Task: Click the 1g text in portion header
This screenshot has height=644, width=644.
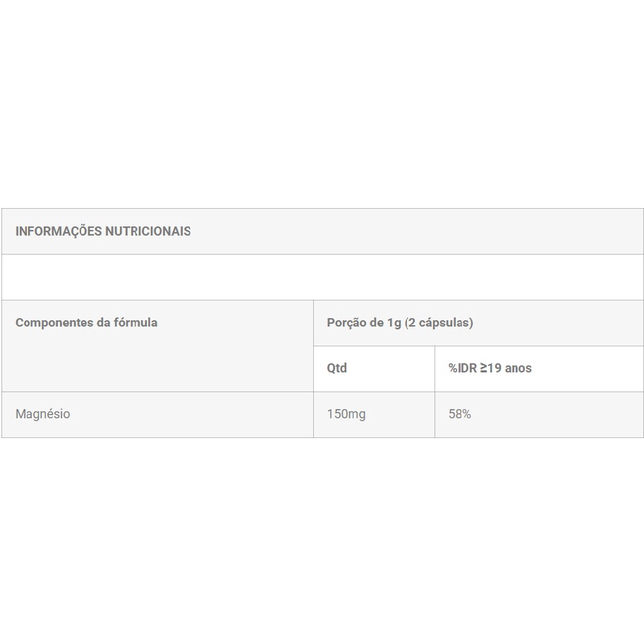Action: pos(394,323)
